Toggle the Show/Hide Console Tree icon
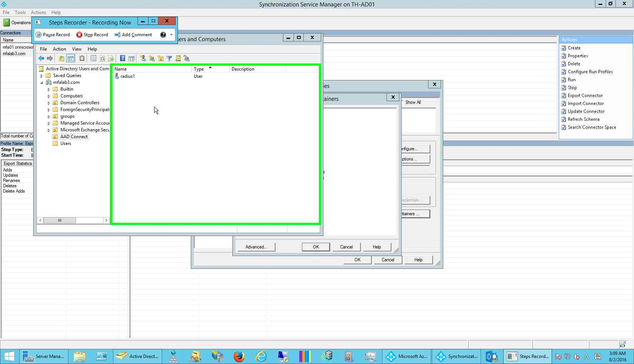Viewport: 634px width, 364px height. pyautogui.click(x=70, y=58)
